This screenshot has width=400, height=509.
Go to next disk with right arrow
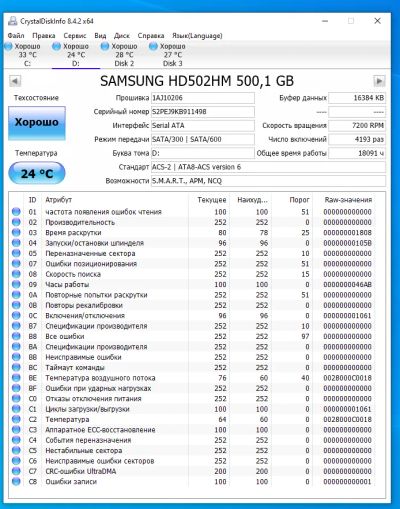click(379, 81)
